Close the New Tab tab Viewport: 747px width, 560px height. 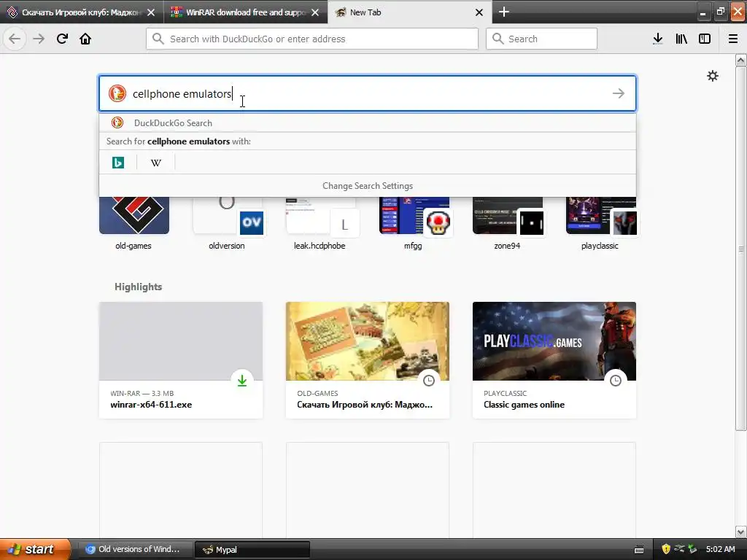pyautogui.click(x=479, y=12)
